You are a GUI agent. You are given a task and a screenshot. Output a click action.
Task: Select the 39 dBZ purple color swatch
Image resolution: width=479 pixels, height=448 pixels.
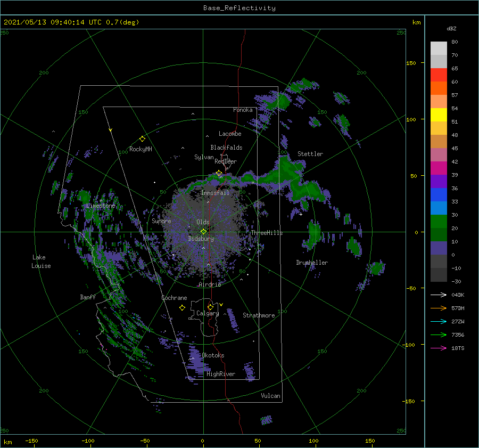(x=439, y=181)
